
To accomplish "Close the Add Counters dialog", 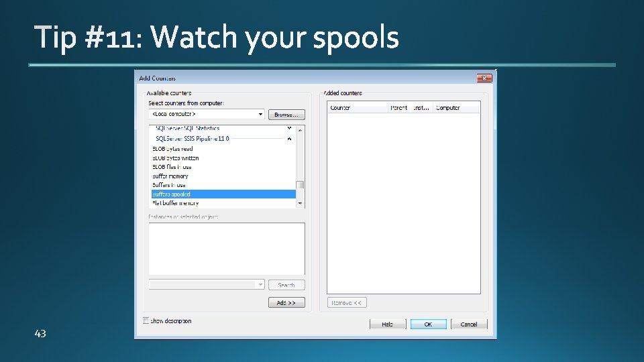I will click(x=484, y=78).
